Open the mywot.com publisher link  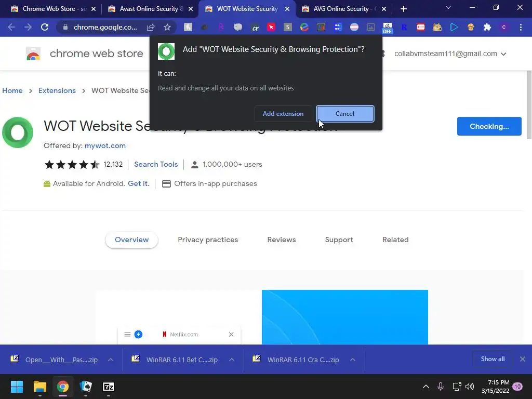105,145
